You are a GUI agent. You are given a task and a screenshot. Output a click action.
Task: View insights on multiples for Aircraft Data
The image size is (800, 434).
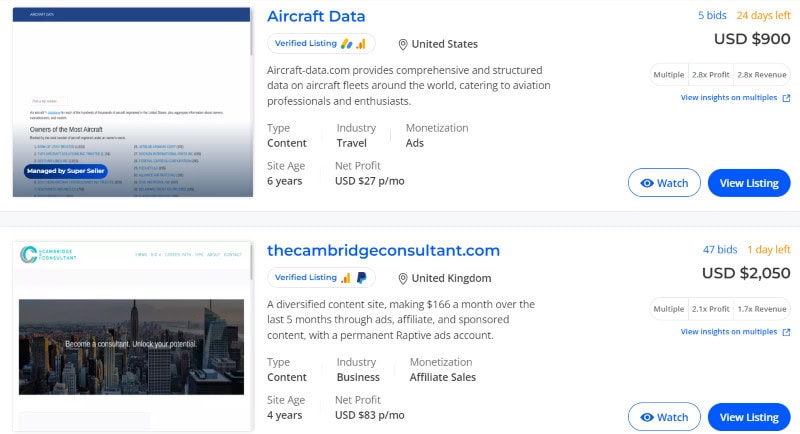(729, 98)
